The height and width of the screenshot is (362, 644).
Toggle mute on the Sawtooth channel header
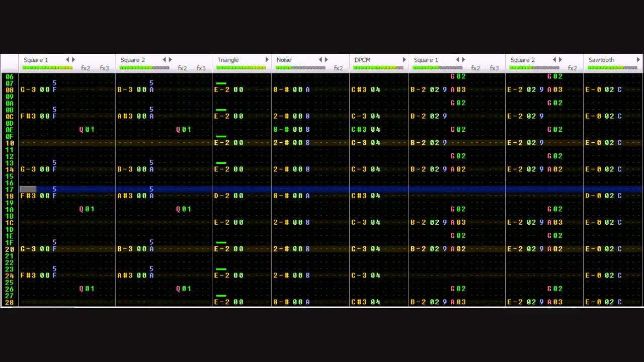(601, 60)
